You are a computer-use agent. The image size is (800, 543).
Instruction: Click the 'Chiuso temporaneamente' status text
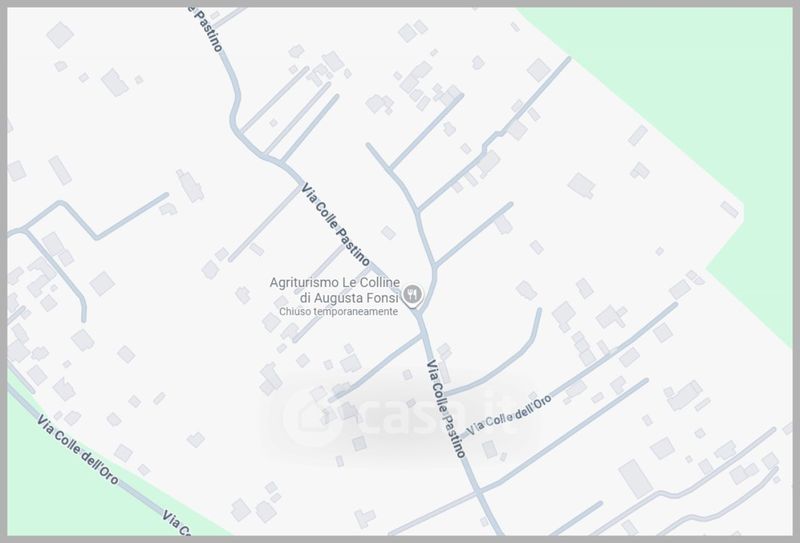338,311
